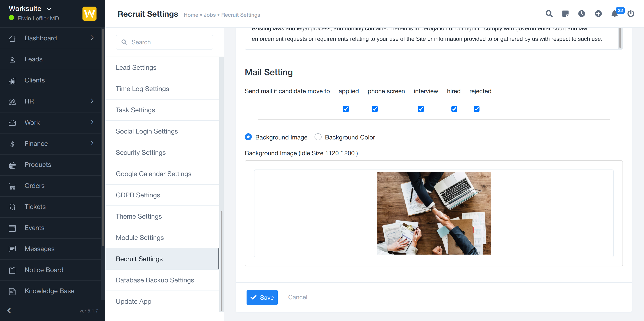The image size is (644, 321).
Task: Click the timer clock icon
Action: point(581,14)
